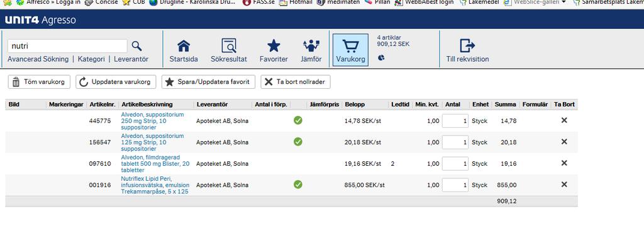
Task: Click Antal i förp. column header
Action: [x=270, y=105]
